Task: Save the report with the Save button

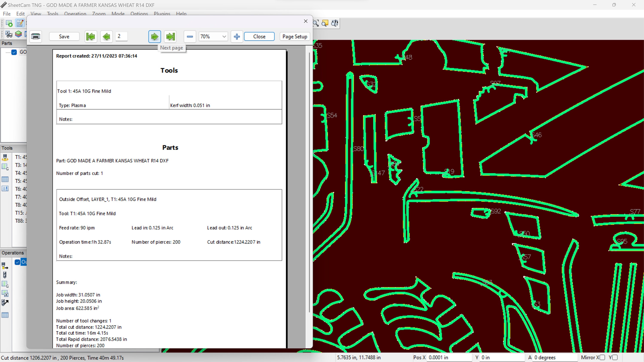Action: [64, 36]
